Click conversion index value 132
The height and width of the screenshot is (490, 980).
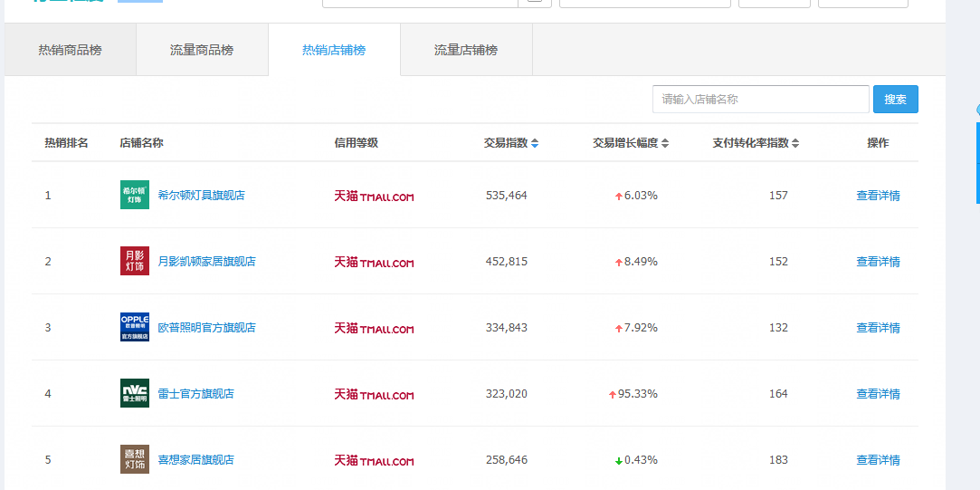point(778,327)
